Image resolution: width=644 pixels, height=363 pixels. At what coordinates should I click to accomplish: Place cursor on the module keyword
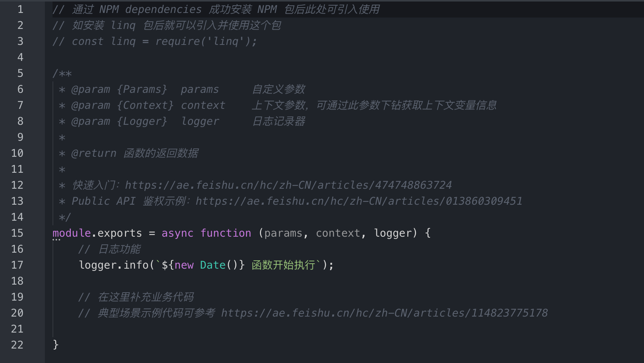click(x=72, y=233)
